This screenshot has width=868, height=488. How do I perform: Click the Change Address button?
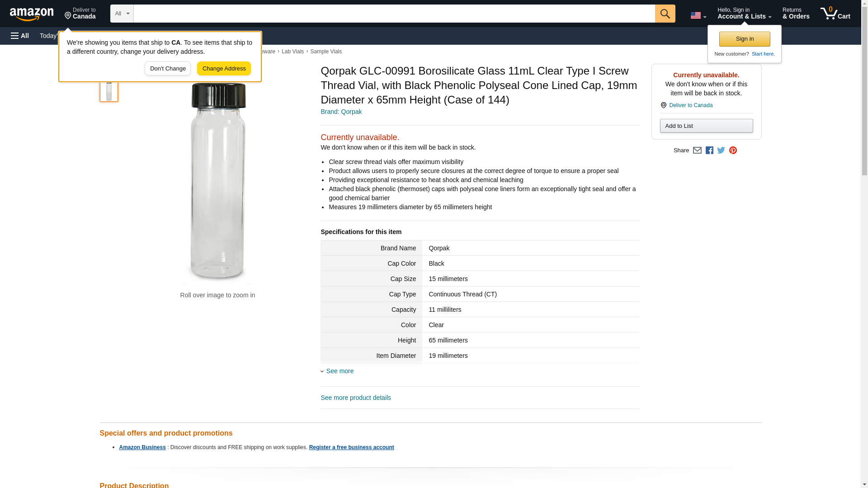(224, 69)
